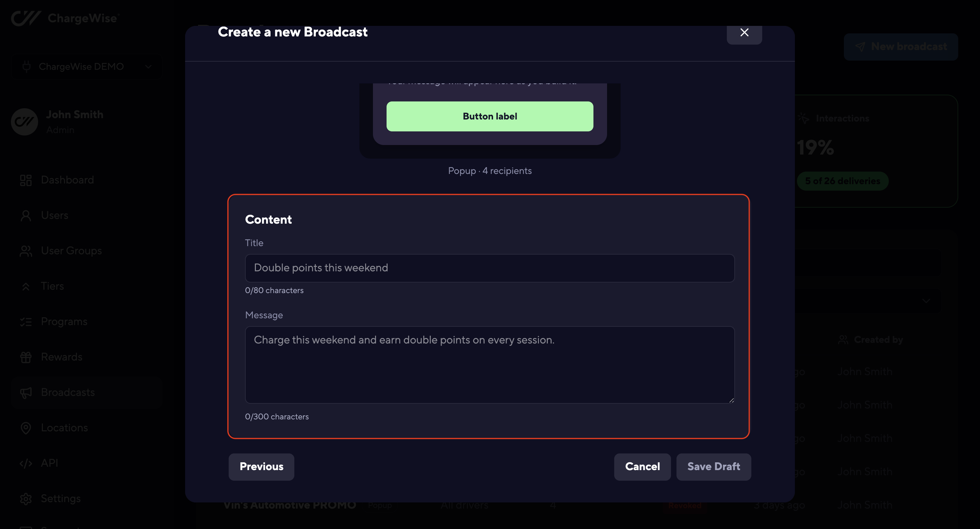Click the Dashboard grid icon in sidebar
This screenshot has height=529, width=980.
(x=26, y=180)
